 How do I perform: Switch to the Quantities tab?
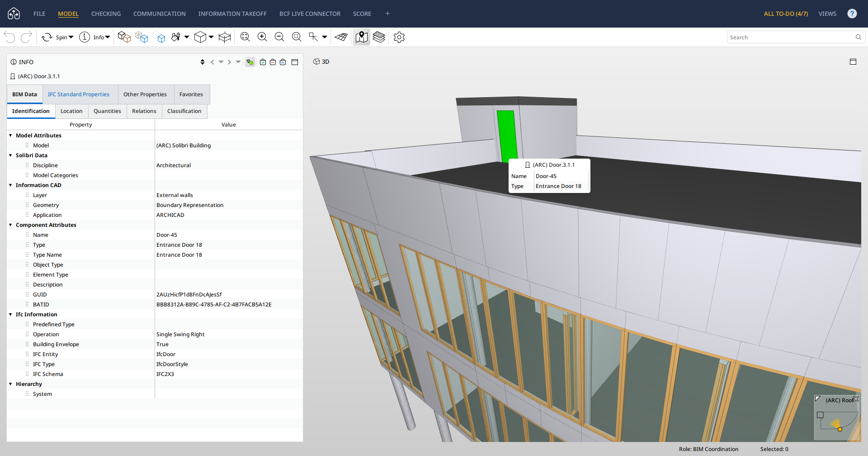click(107, 111)
